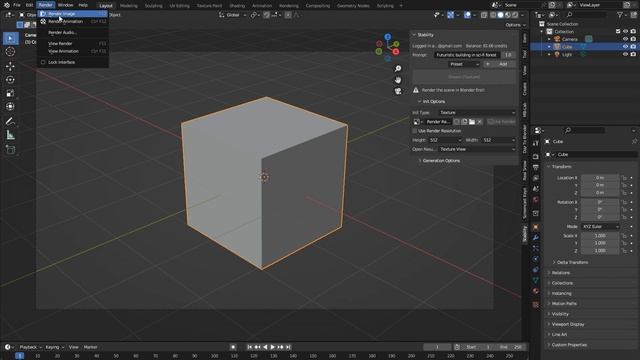Click the Prompt text field
This screenshot has width=640, height=360.
(467, 55)
